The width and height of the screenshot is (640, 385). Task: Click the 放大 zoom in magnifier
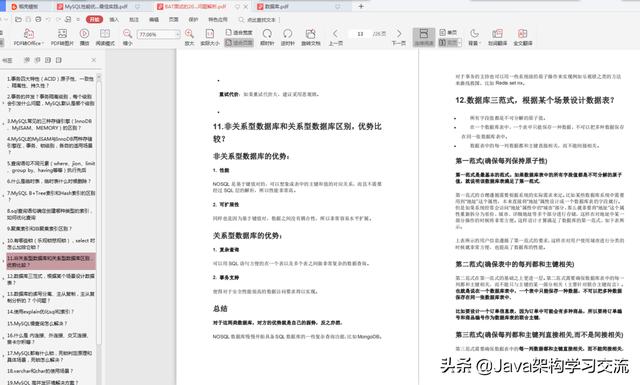point(189,37)
